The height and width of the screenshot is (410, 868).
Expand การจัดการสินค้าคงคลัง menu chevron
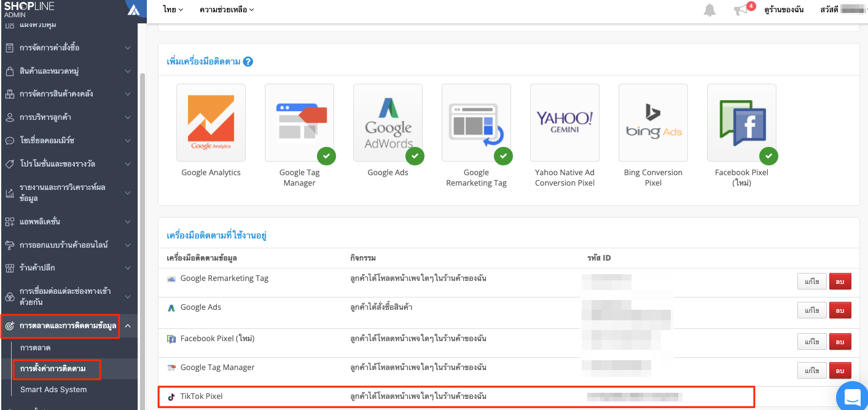pos(128,94)
